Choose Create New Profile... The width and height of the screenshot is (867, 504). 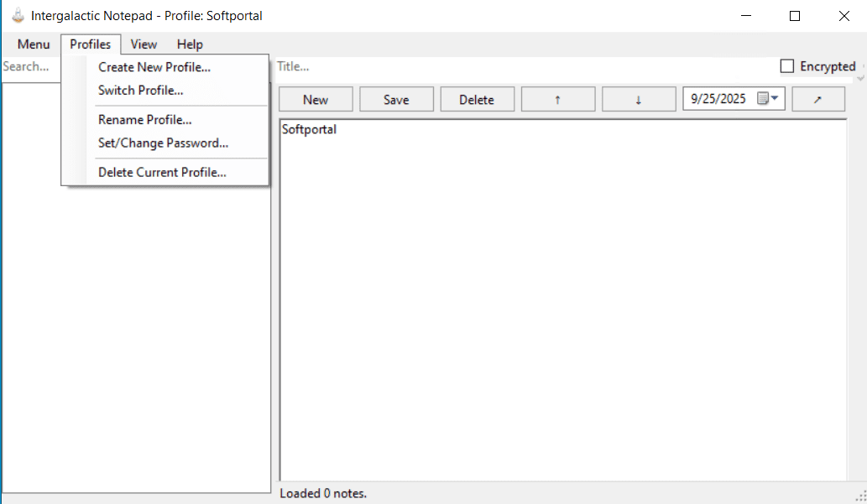154,67
